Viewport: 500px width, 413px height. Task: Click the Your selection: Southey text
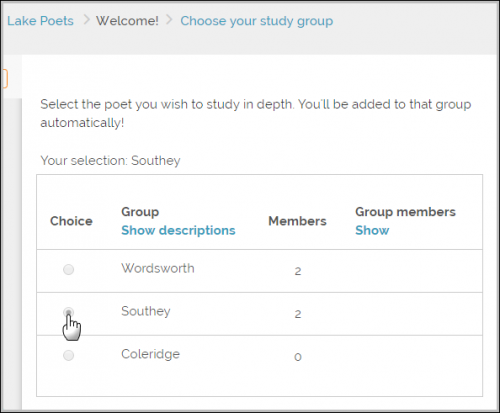point(110,161)
